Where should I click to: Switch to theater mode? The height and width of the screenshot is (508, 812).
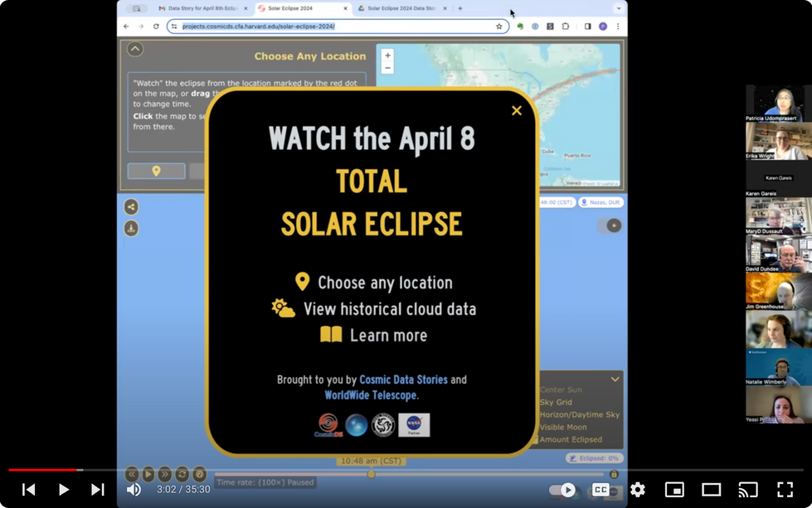(711, 490)
